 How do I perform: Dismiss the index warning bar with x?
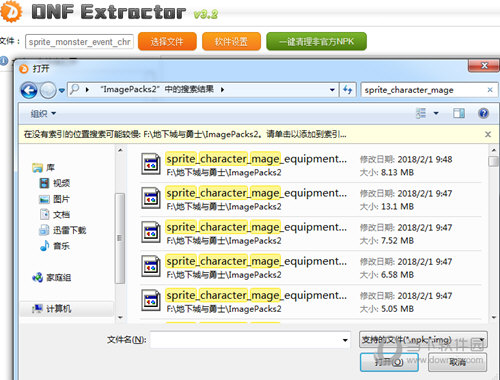click(488, 134)
